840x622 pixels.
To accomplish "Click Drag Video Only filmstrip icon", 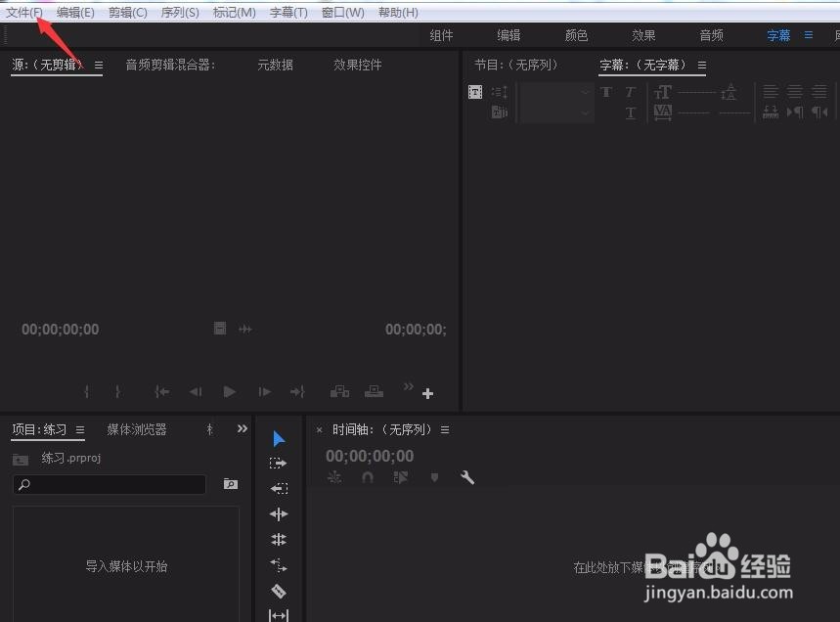I will coord(220,329).
